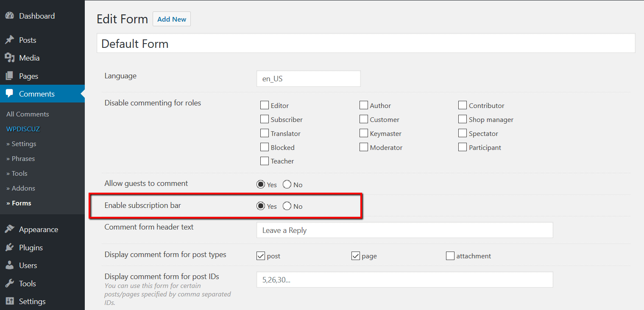Screen dimensions: 644x310
Task: Click the Plugins plug icon
Action: click(x=9, y=248)
